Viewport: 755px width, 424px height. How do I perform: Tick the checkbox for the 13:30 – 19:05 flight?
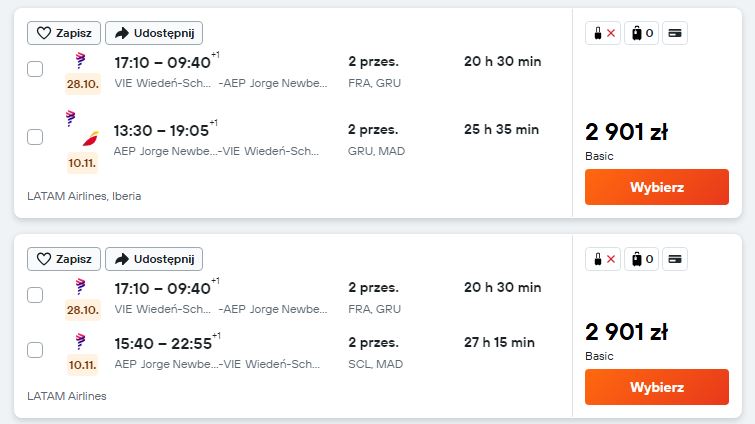pos(35,137)
